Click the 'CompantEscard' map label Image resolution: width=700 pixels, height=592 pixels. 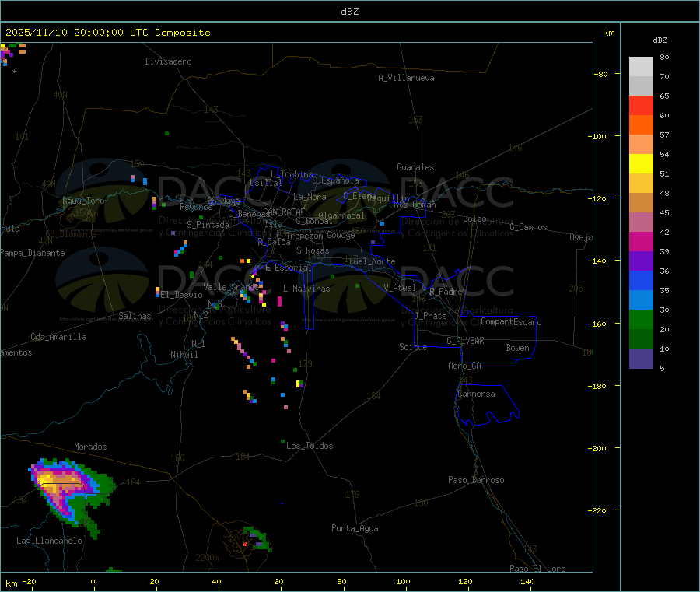511,322
